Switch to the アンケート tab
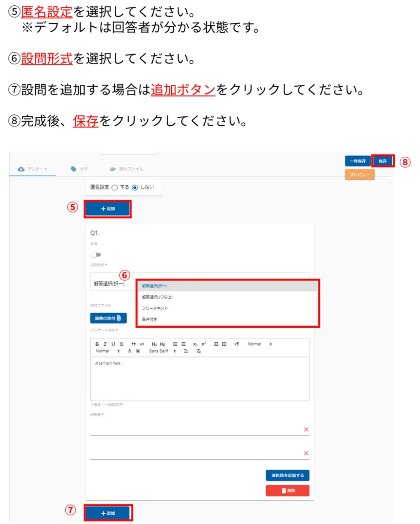The image size is (420, 524). click(x=33, y=169)
